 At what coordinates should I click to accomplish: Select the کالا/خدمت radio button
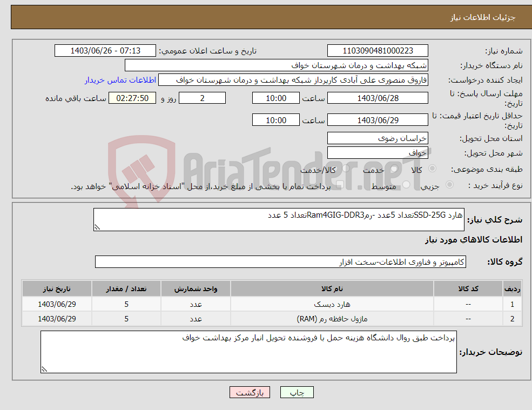(x=346, y=169)
